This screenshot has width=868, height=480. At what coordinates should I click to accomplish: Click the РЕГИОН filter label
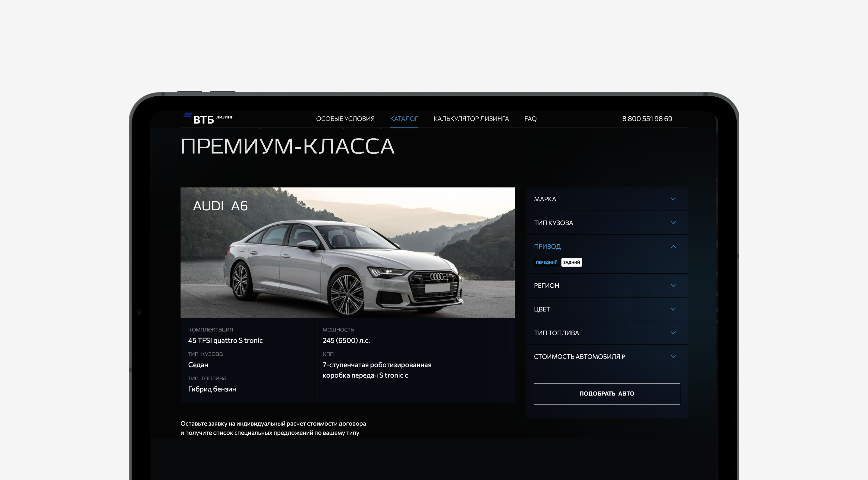(546, 286)
